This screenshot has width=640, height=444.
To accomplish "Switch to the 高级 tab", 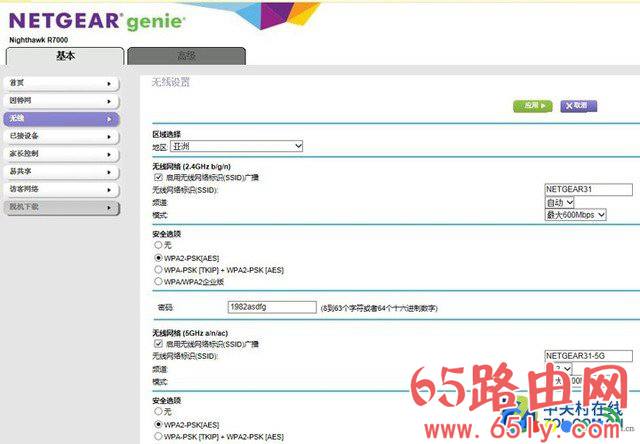I will click(x=187, y=56).
